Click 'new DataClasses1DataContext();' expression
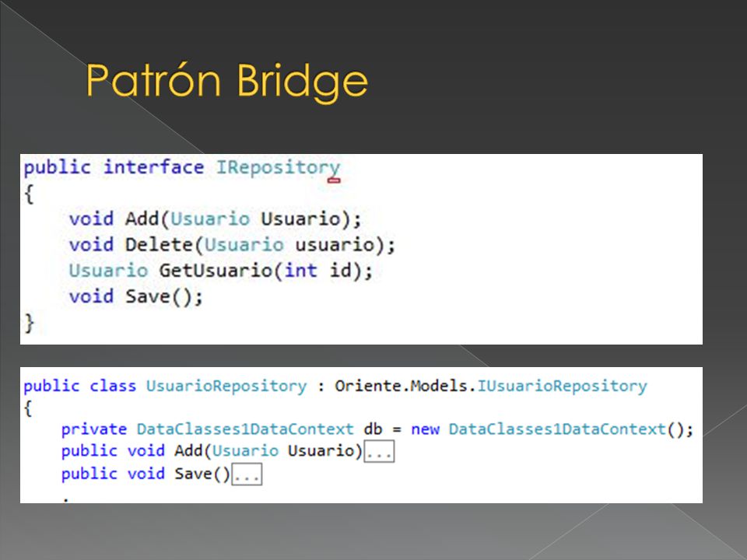 (552, 429)
